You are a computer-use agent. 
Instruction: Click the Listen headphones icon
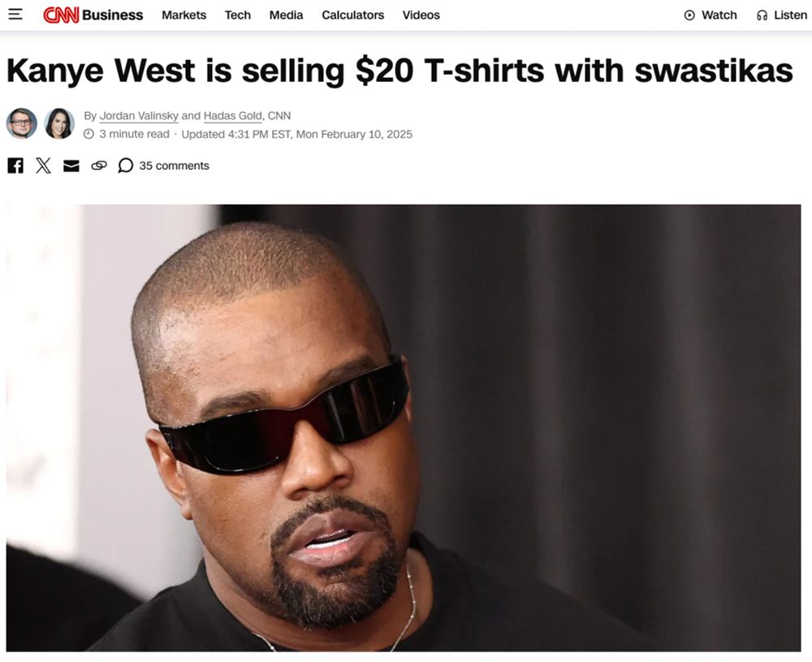[x=762, y=15]
